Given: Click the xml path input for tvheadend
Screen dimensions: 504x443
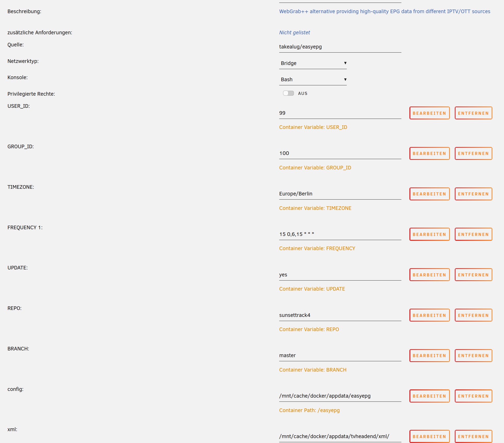Looking at the screenshot, I should [340, 436].
